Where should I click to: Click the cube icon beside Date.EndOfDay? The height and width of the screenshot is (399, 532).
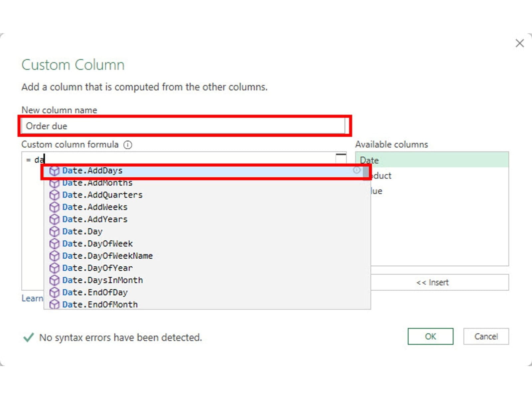pyautogui.click(x=54, y=293)
